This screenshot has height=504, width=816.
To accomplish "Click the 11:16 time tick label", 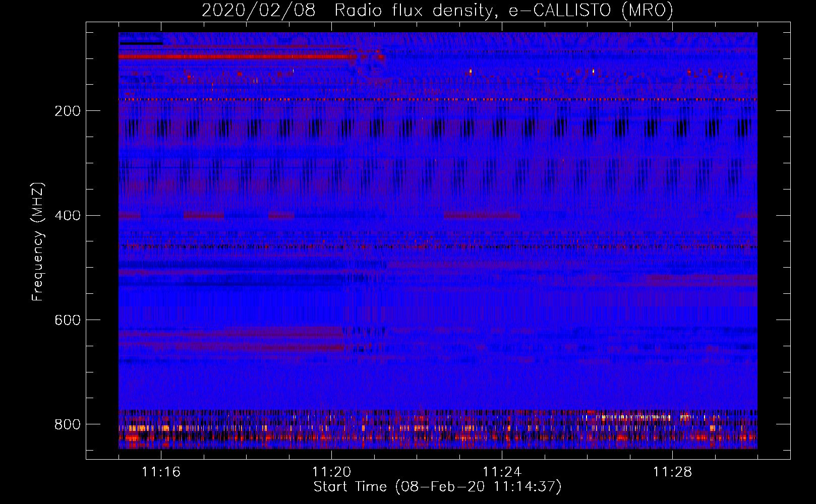I will click(x=161, y=472).
